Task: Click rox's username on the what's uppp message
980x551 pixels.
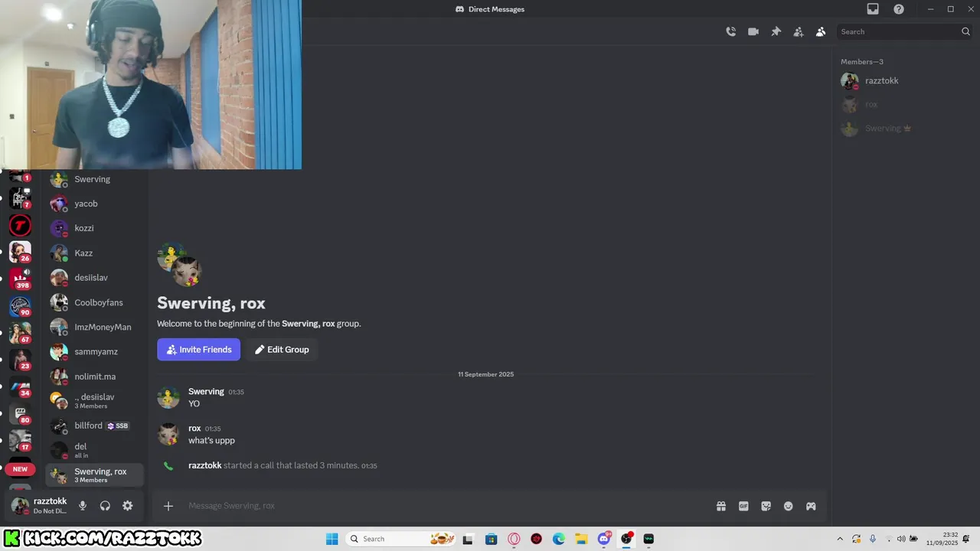Action: pos(194,429)
